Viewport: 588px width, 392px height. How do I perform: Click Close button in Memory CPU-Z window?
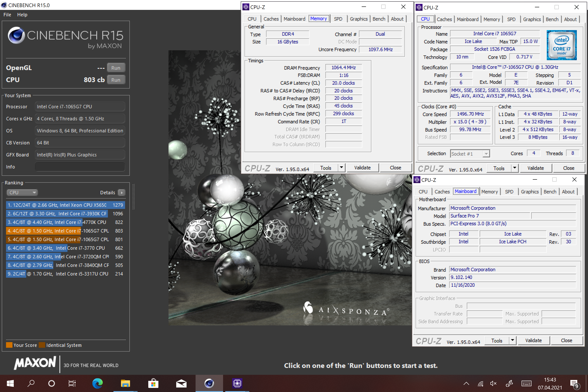(395, 168)
